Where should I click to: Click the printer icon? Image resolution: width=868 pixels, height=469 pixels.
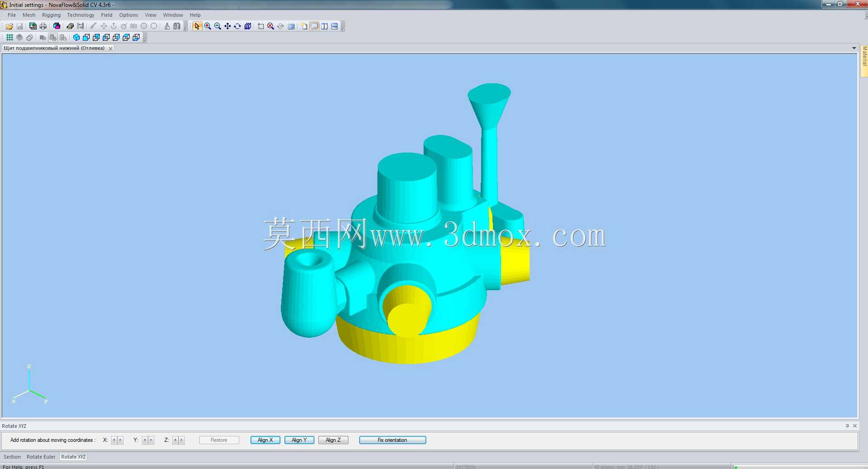coord(43,26)
